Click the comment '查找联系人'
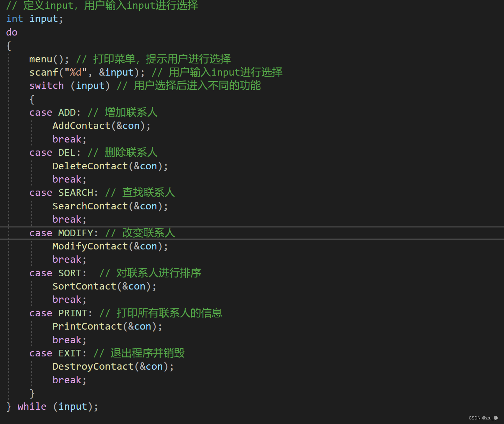Viewport: 504px width, 424px height. pyautogui.click(x=148, y=193)
